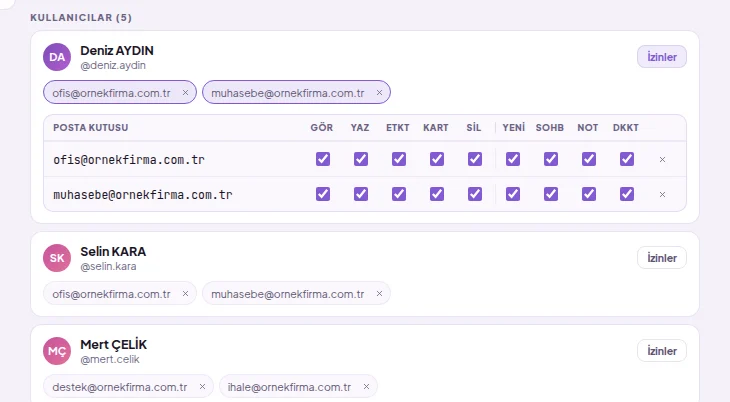
Task: Click the DA avatar of Deniz AYDIN
Action: click(57, 57)
